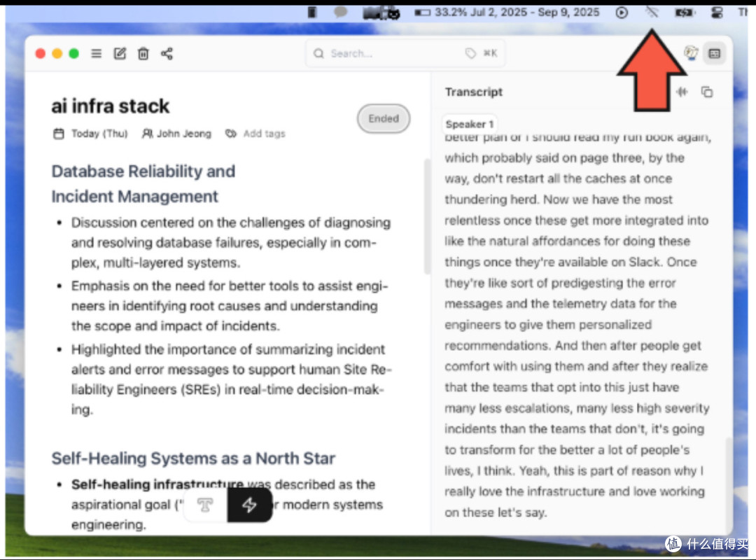Image resolution: width=756 pixels, height=560 pixels.
Task: Click the calendar icon next to Today (Thu)
Action: click(x=58, y=134)
